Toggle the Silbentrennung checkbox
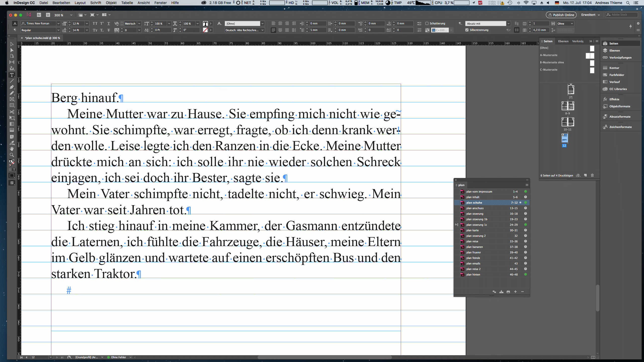Viewport: 644px width, 362px height. coord(467,30)
